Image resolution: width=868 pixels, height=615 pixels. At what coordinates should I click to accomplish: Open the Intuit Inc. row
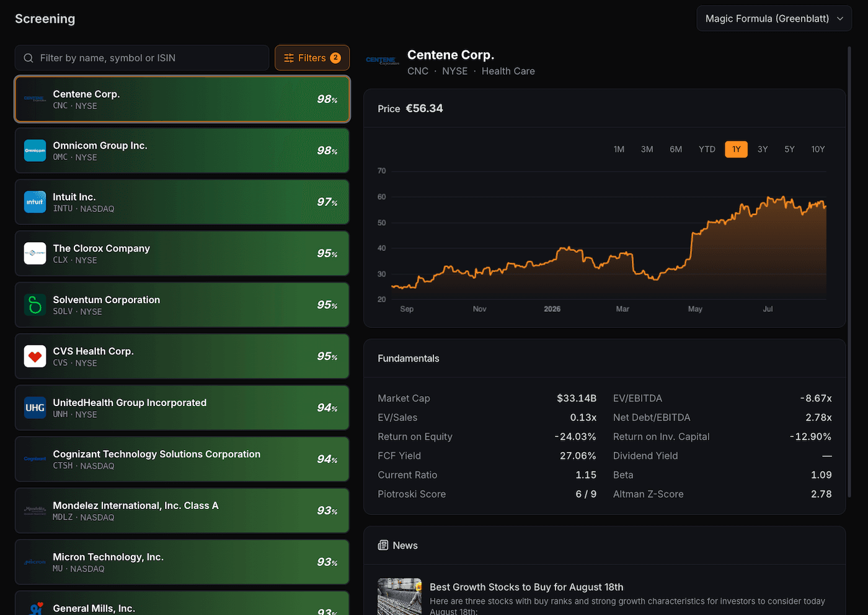click(x=182, y=202)
